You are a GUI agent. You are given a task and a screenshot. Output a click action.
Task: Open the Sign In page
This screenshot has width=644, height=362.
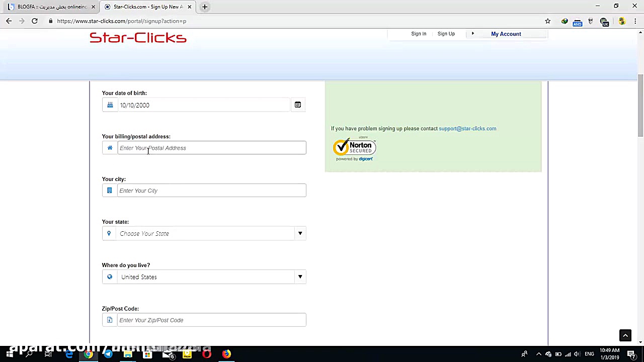[419, 34]
